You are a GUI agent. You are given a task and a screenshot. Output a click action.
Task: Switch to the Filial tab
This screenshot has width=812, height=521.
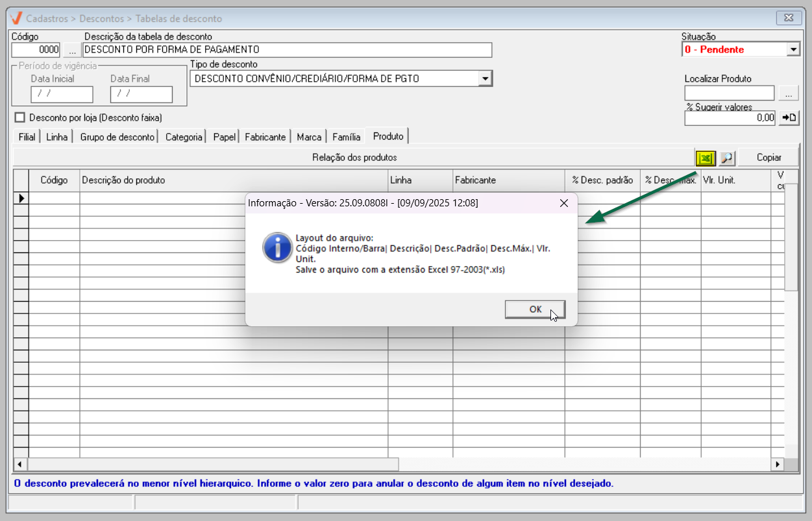[27, 137]
